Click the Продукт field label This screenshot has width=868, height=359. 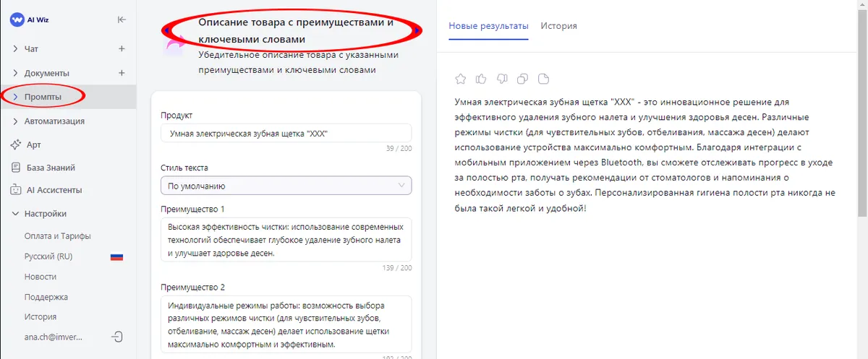click(x=176, y=116)
